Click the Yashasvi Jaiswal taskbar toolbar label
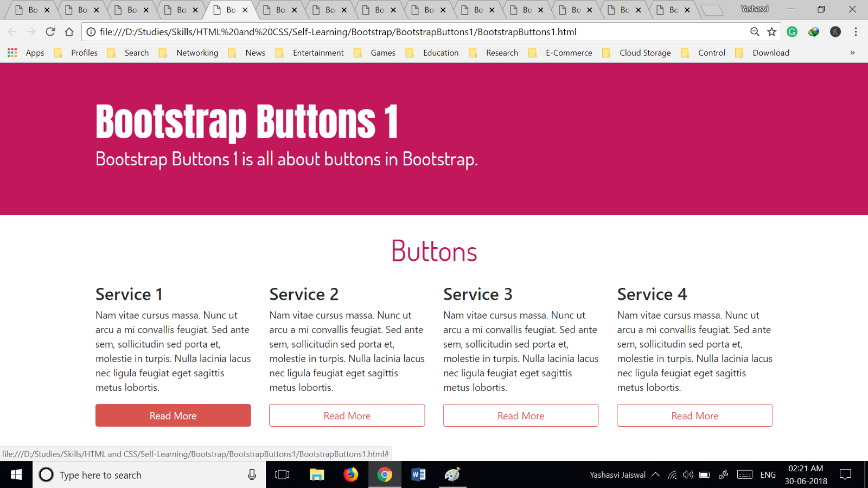 pos(617,475)
